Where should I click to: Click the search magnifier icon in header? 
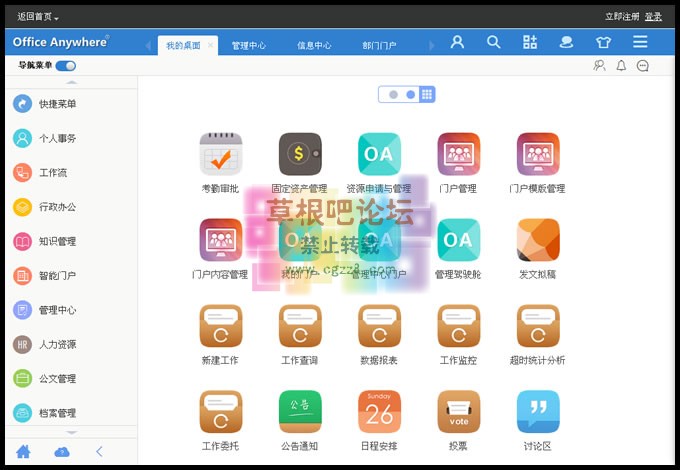coord(494,42)
